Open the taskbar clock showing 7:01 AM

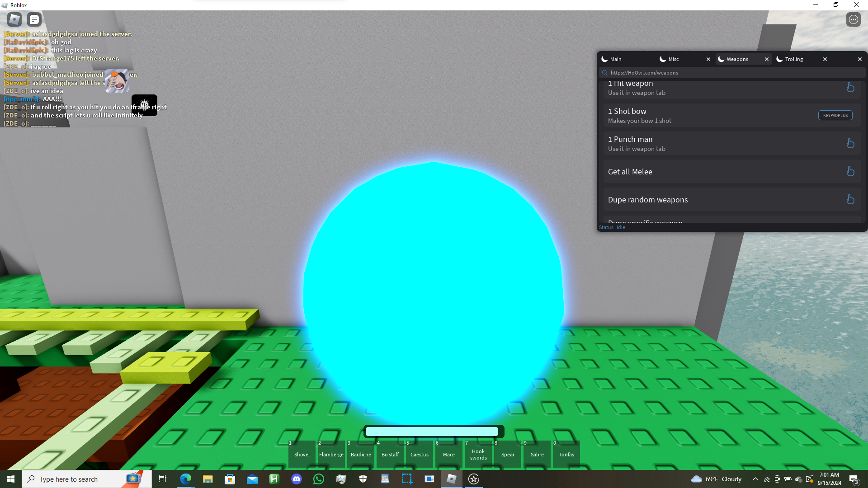pos(829,479)
